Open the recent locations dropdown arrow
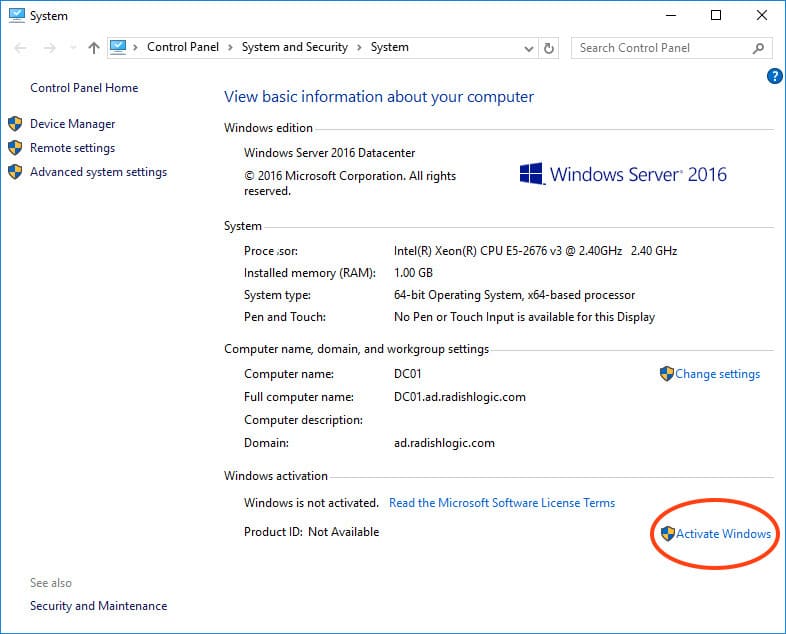 point(71,48)
